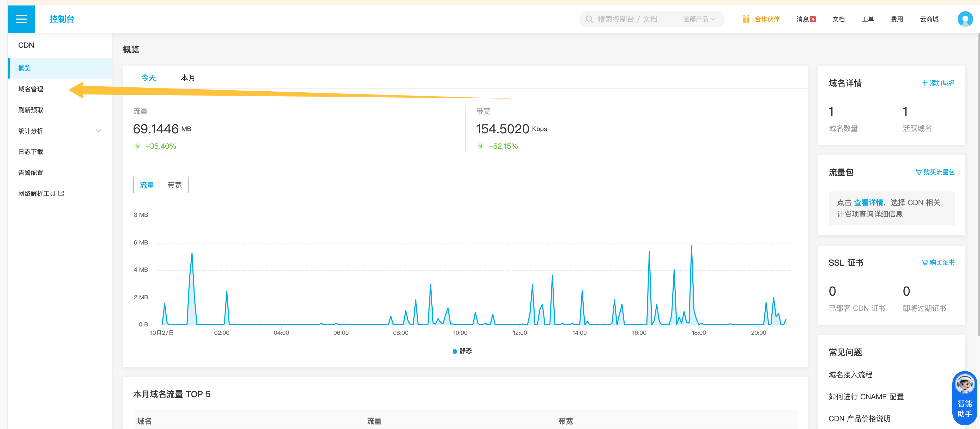Switch chart to 流量 view
980x429 pixels.
coord(147,185)
